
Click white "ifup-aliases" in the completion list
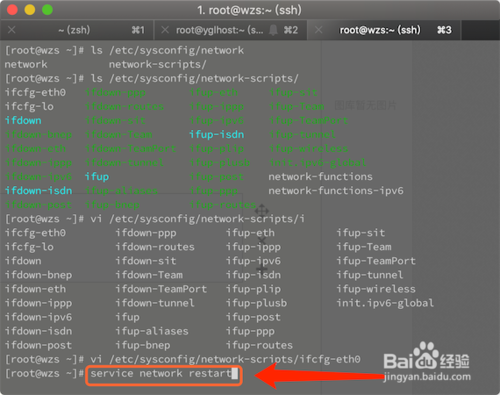tap(152, 331)
